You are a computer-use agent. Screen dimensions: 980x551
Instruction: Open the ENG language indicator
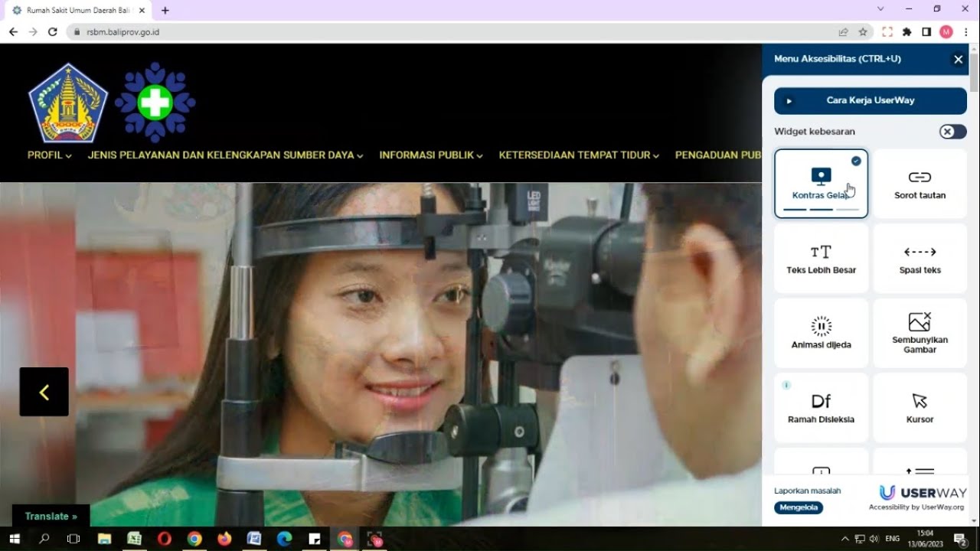tap(892, 539)
